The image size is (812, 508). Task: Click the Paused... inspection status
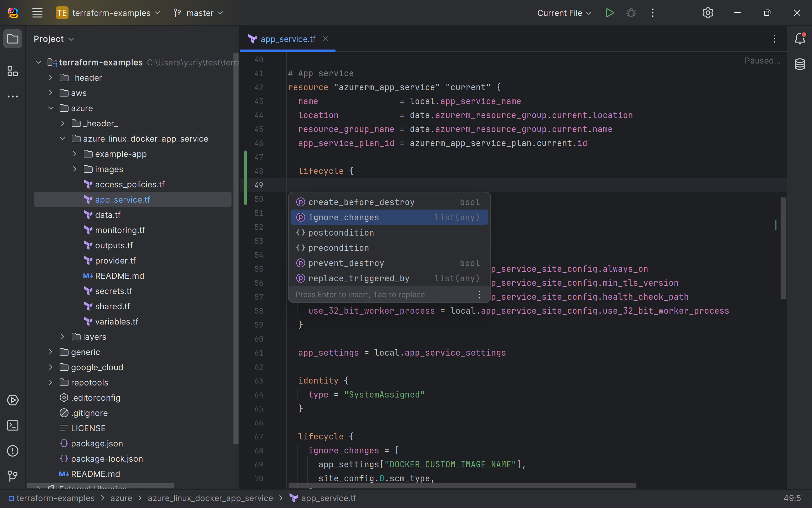[x=762, y=61]
